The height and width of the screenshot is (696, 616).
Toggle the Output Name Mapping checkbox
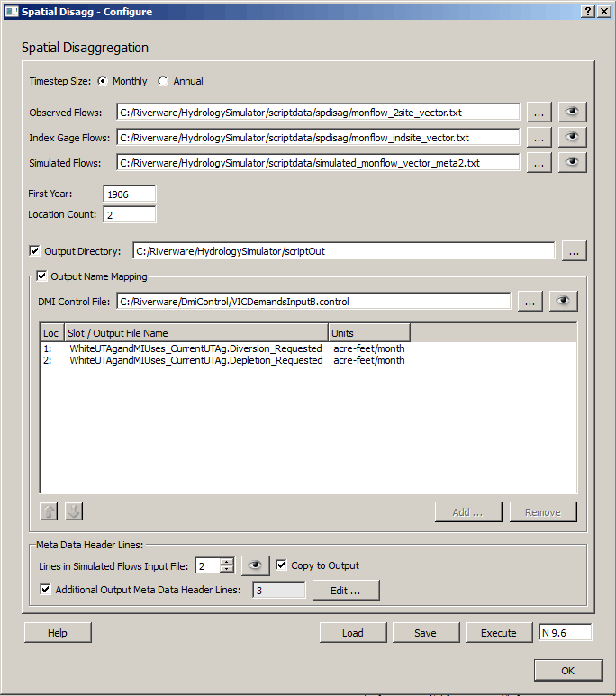click(x=41, y=276)
